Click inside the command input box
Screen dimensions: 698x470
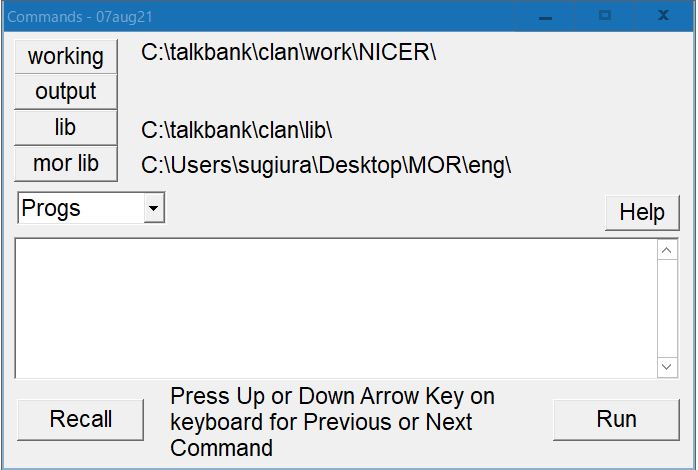coord(335,308)
